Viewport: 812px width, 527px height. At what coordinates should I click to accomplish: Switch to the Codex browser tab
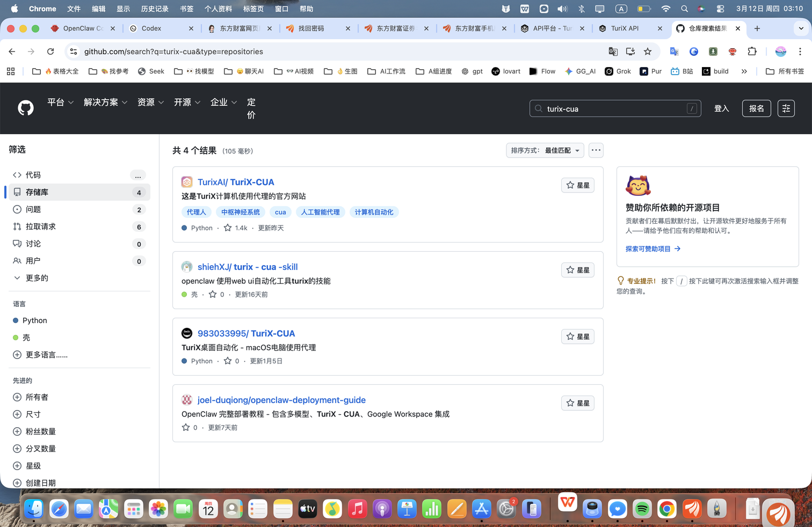(161, 28)
